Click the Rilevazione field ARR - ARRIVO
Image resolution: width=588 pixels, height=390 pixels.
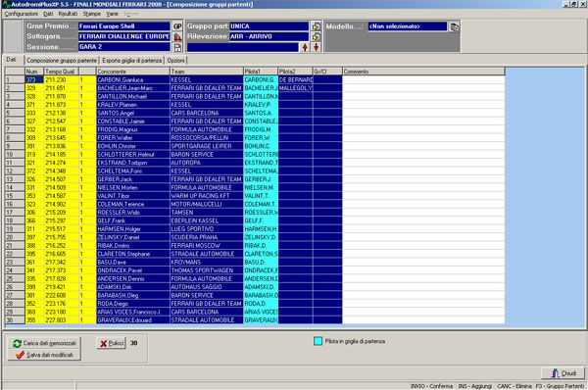[x=269, y=36]
